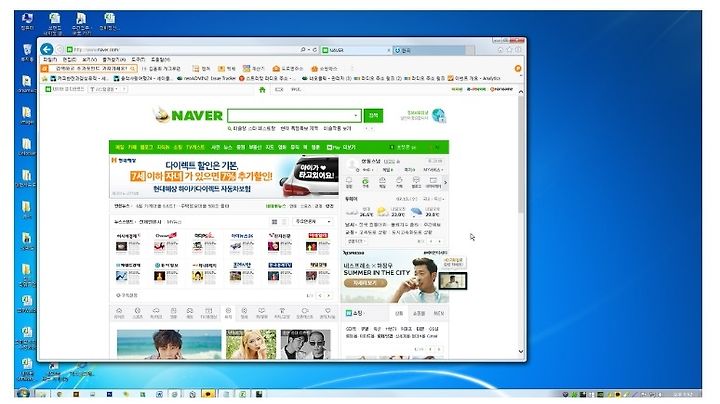The image size is (720, 404).
Task: Click the green icon in login panel row
Action: coord(366,182)
